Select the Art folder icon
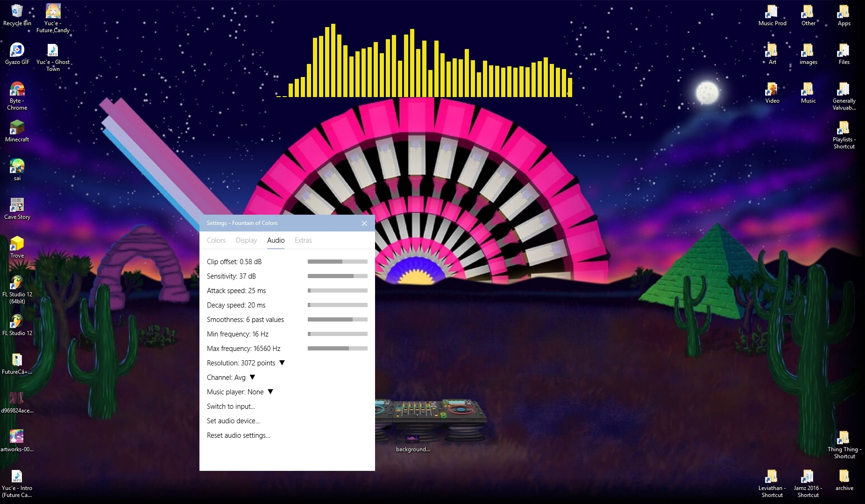The width and height of the screenshot is (865, 504). click(773, 54)
